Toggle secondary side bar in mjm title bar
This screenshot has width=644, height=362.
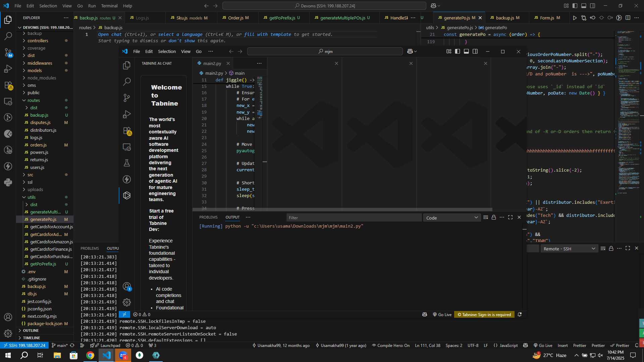click(x=475, y=51)
